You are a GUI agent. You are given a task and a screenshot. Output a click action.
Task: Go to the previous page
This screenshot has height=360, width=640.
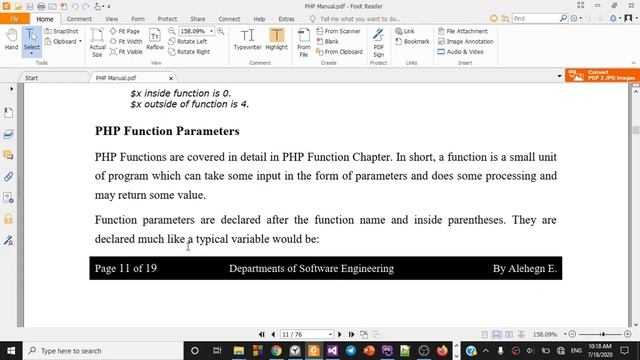pyautogui.click(x=273, y=334)
